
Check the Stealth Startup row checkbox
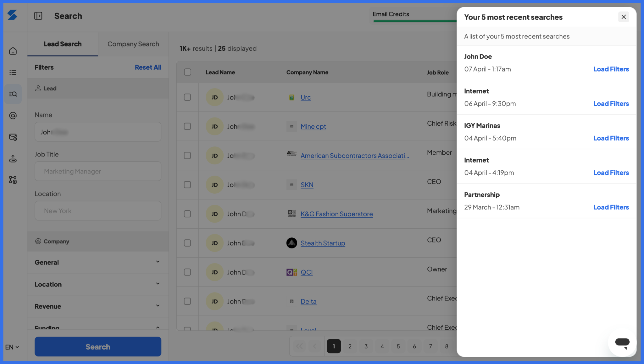point(187,243)
